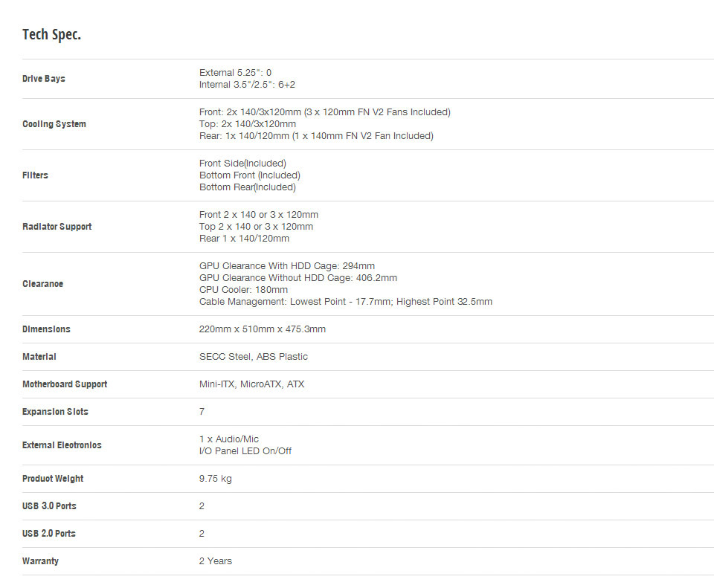This screenshot has height=588, width=714.
Task: Click the Cooling System label
Action: (54, 124)
